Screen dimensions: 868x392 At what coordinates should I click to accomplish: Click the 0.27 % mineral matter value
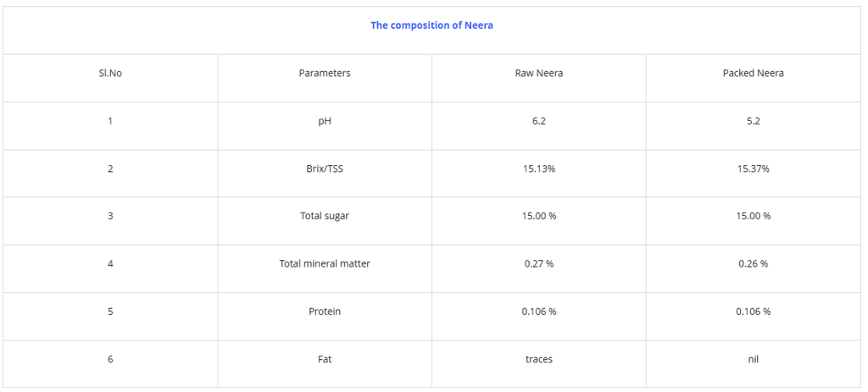click(x=539, y=264)
